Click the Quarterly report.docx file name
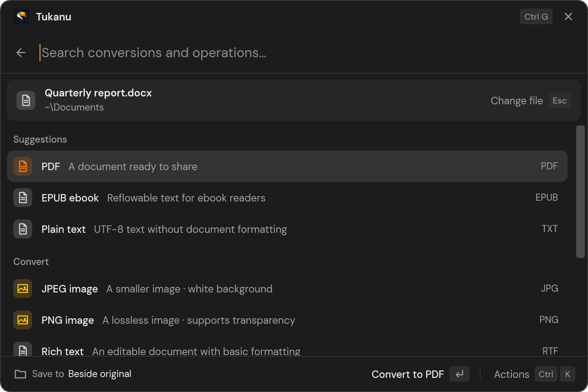 point(98,93)
